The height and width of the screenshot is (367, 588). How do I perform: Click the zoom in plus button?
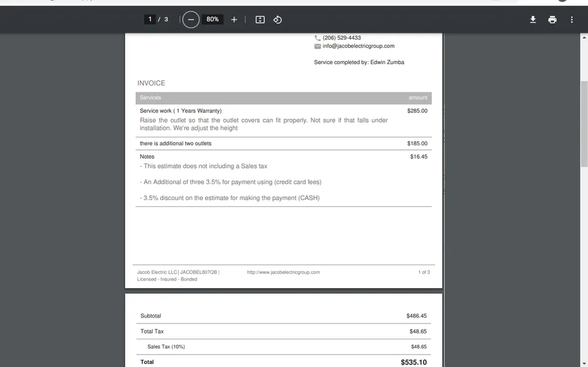tap(234, 19)
